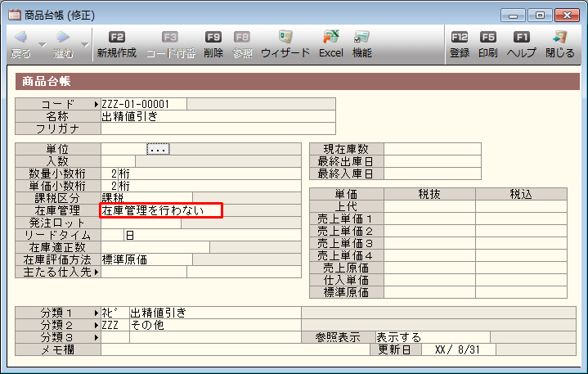Open the 単位 lookup ellipsis button
The width and height of the screenshot is (588, 374).
158,149
